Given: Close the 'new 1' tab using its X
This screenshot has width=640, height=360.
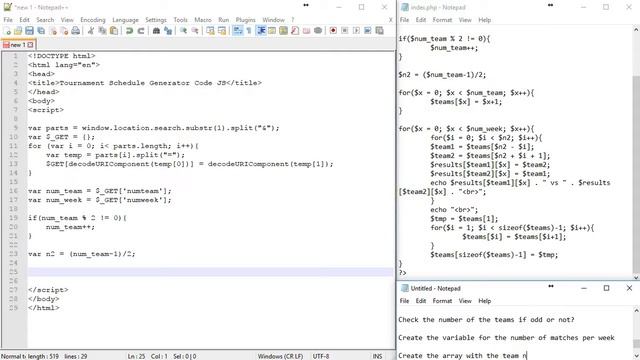Looking at the screenshot, I should tap(30, 45).
